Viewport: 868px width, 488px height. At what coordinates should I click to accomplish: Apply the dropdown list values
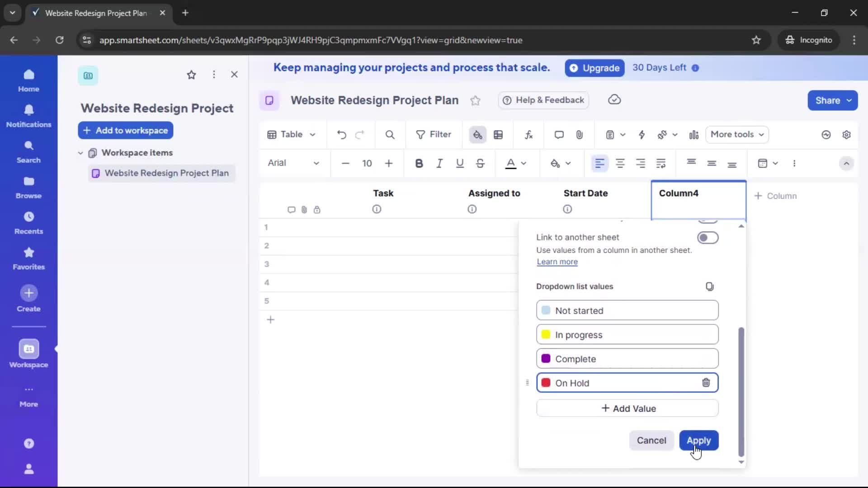(x=698, y=441)
